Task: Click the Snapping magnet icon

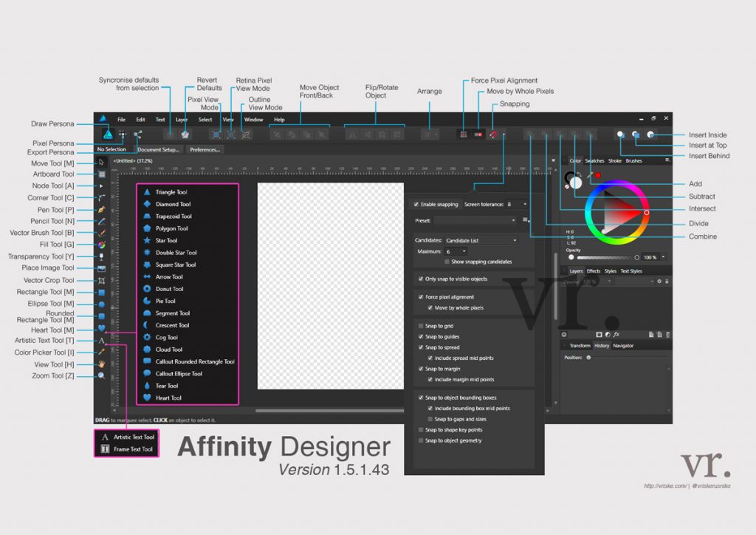Action: pos(493,134)
